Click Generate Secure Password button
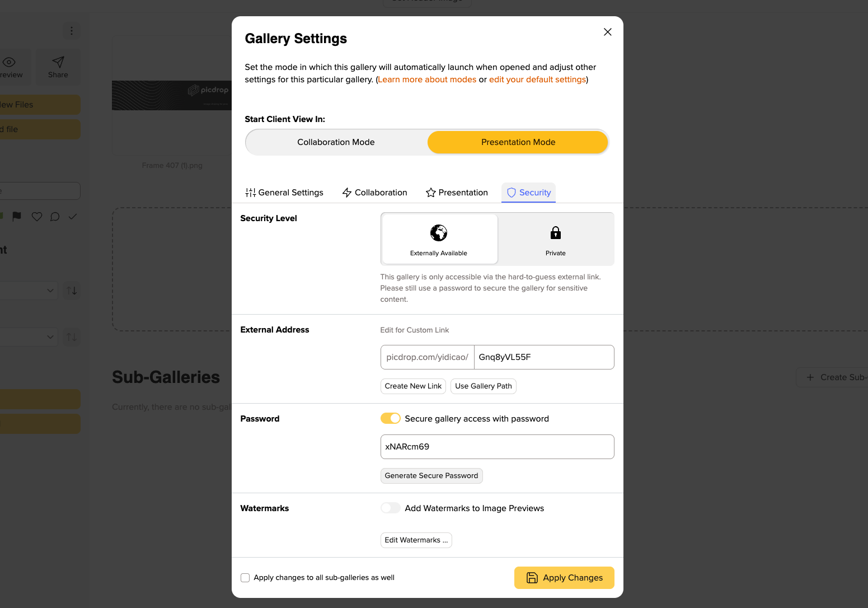Image resolution: width=868 pixels, height=608 pixels. point(431,476)
